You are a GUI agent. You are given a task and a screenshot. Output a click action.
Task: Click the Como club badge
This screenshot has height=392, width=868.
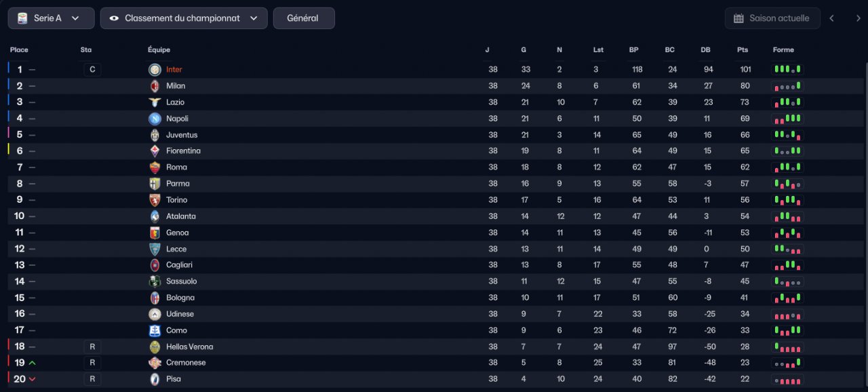coord(155,330)
